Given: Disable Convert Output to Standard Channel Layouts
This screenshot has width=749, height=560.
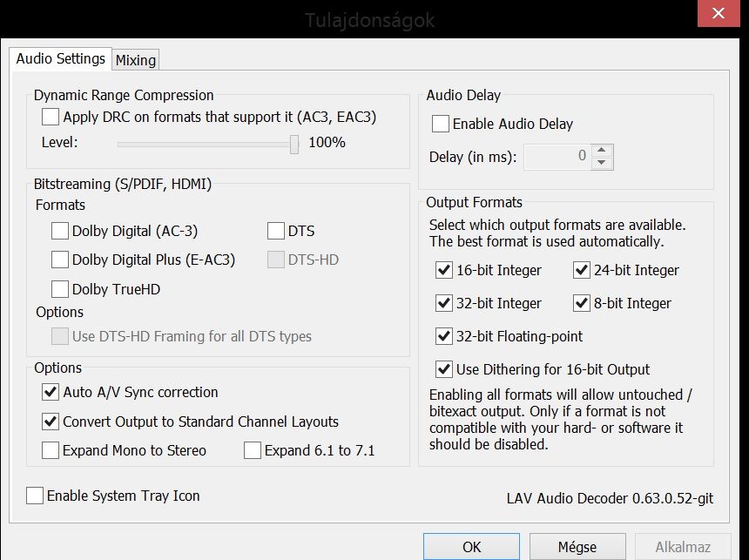Looking at the screenshot, I should 51,422.
